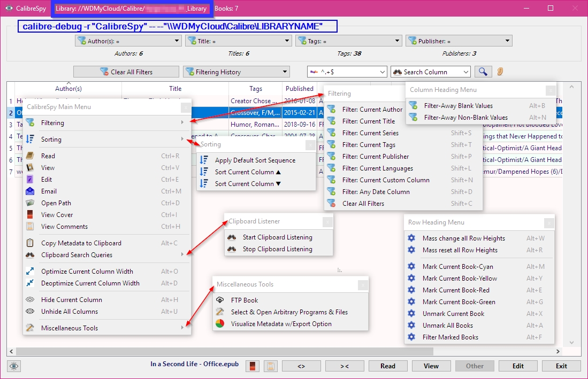Select Filter: Current Tags menu item
This screenshot has height=379, width=588.
(x=403, y=144)
